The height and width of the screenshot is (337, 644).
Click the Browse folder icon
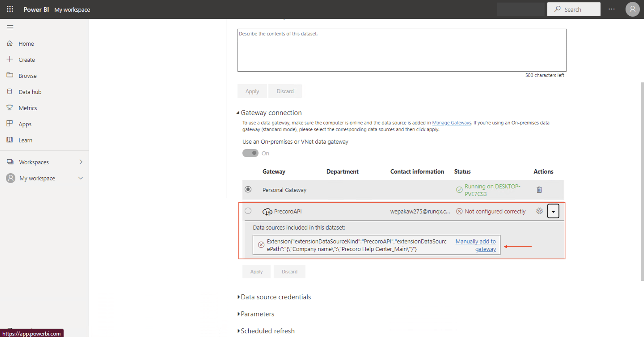pos(10,75)
